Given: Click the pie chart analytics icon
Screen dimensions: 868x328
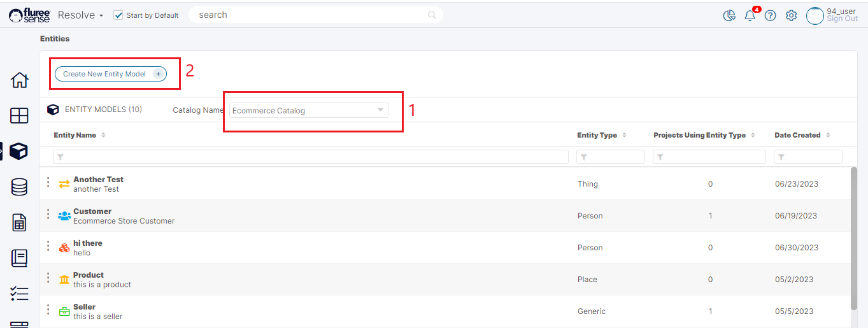Looking at the screenshot, I should click(x=729, y=16).
